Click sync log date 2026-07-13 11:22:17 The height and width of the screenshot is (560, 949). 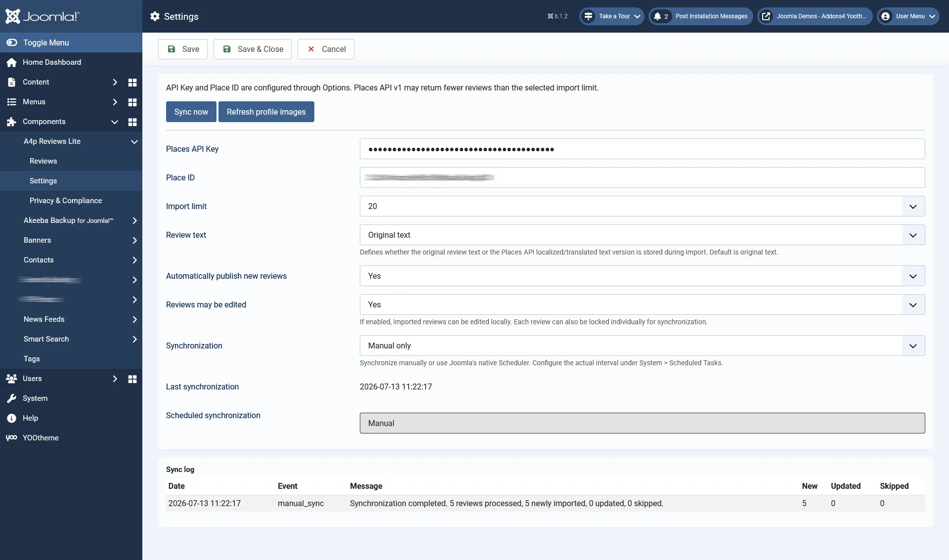pos(204,503)
